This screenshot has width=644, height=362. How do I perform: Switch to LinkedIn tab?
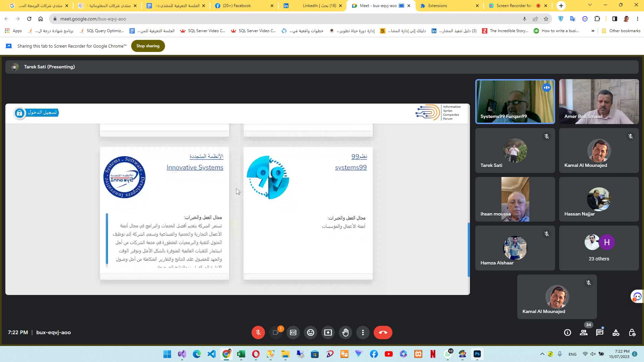click(312, 6)
